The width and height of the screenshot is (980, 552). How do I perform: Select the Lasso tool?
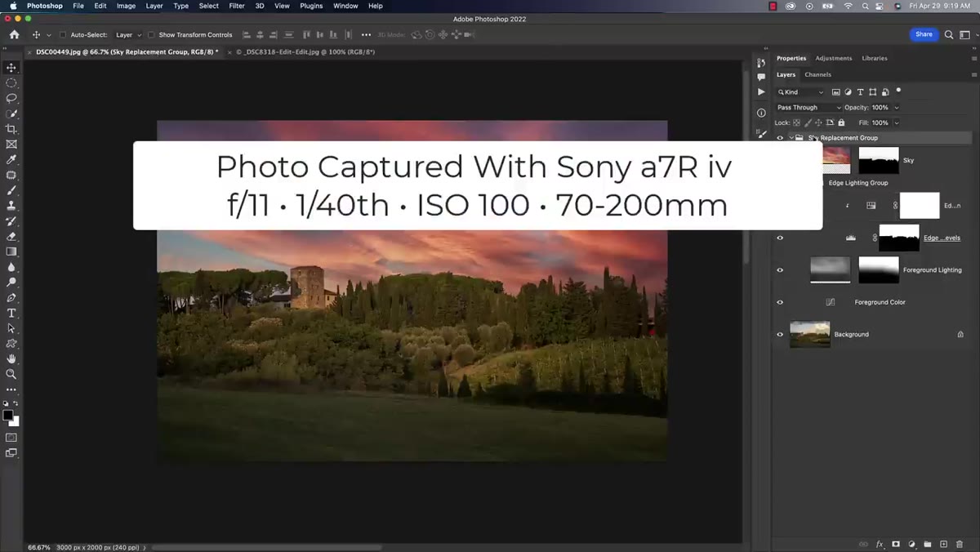pyautogui.click(x=11, y=98)
